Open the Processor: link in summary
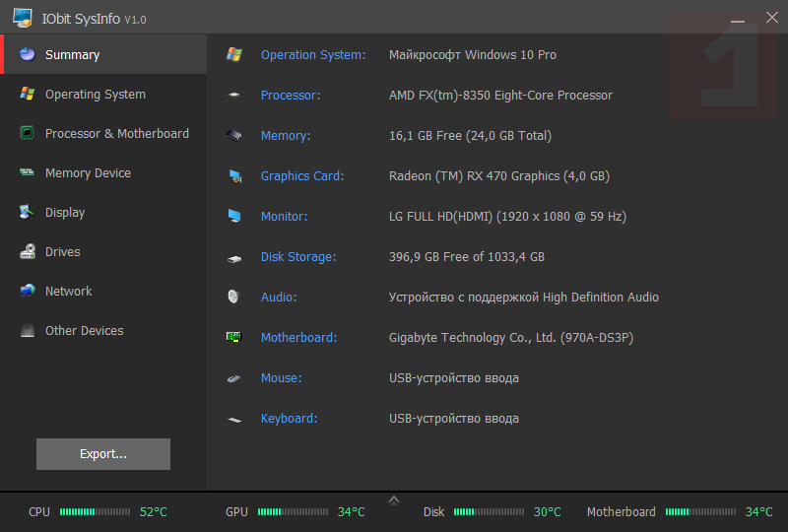 pos(291,96)
